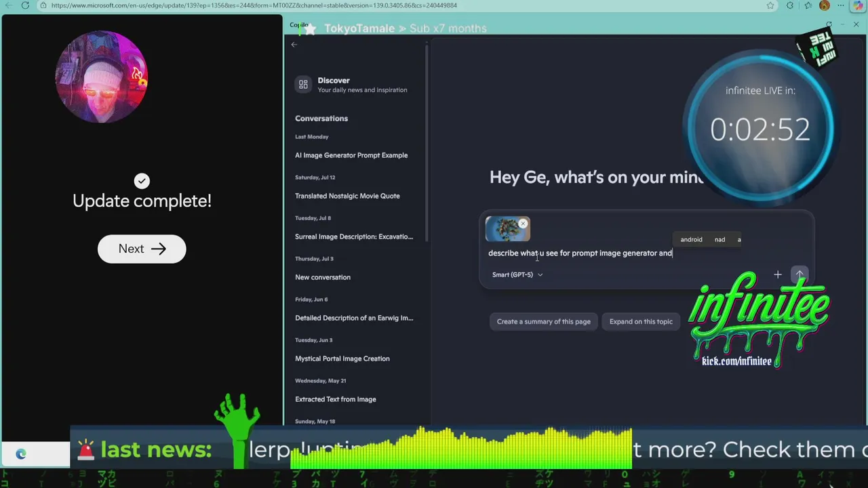Screen dimensions: 868x488
Task: Open Translated Nostalgic Movie Quote conversation
Action: coord(347,196)
